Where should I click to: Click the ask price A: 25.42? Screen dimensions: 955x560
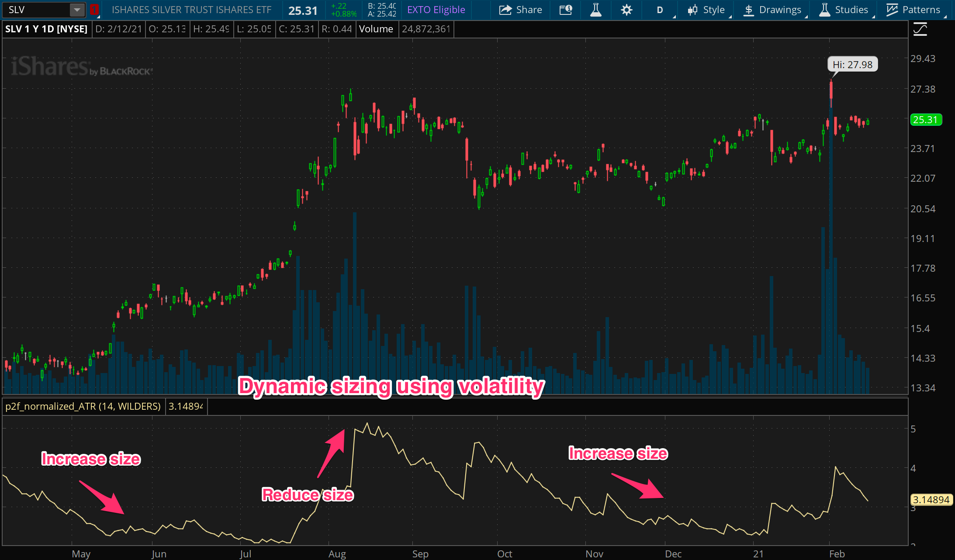click(x=382, y=14)
